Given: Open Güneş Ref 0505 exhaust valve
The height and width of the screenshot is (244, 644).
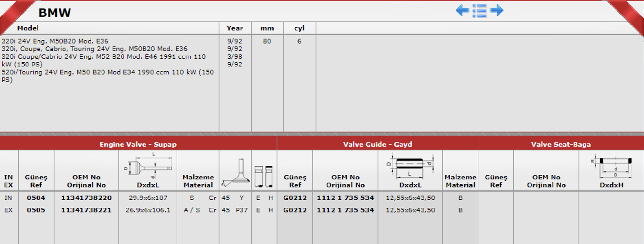Looking at the screenshot, I should (36, 210).
